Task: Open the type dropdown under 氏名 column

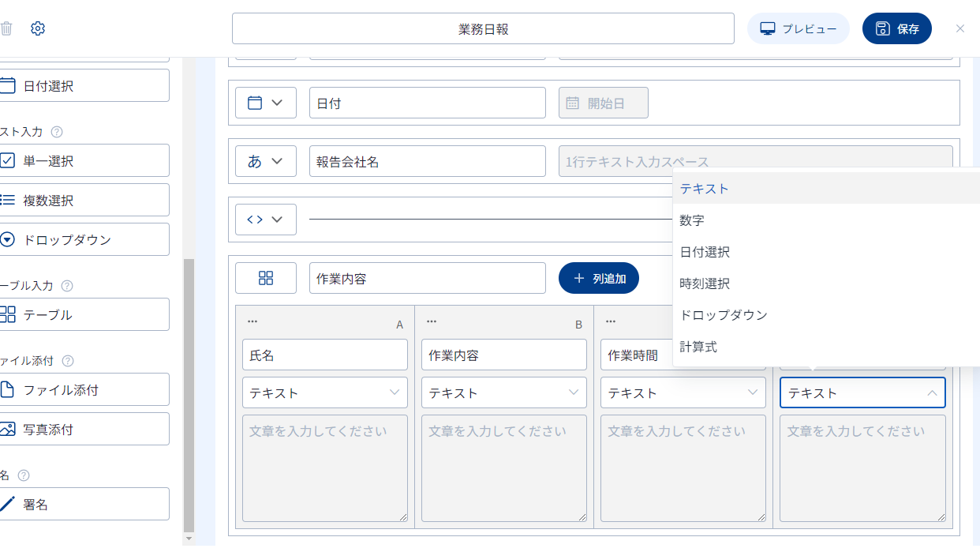Action: 324,392
